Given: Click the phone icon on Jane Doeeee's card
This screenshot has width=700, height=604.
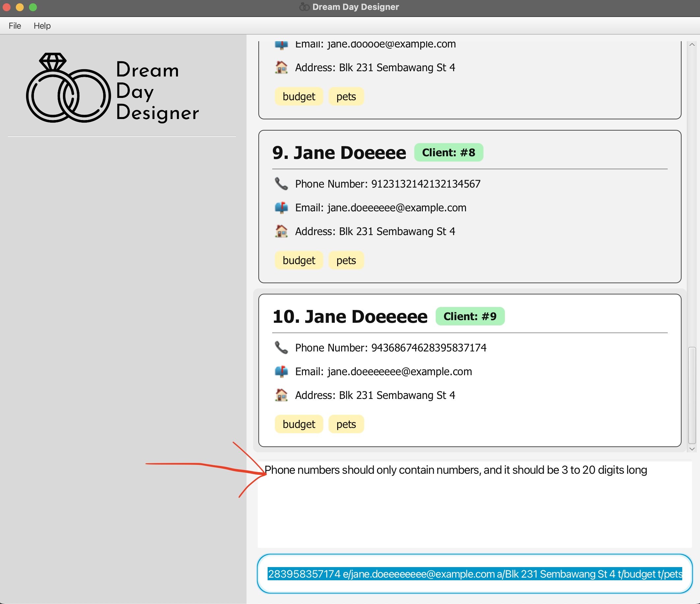Looking at the screenshot, I should (281, 184).
